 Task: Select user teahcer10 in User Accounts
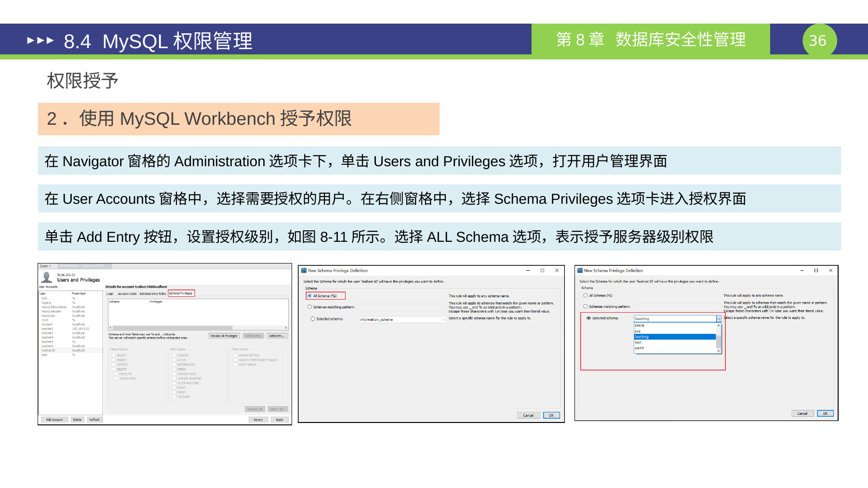click(x=70, y=350)
